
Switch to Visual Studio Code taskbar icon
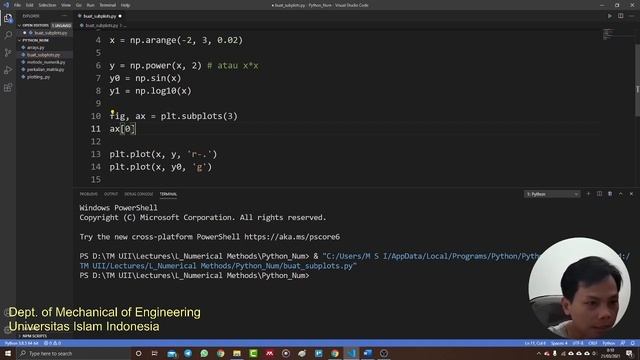click(x=351, y=353)
